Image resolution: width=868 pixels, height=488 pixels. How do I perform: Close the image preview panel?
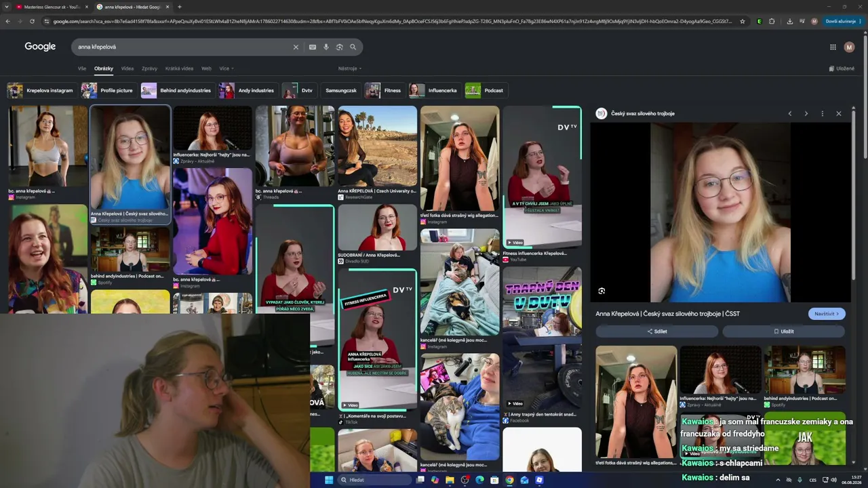[838, 113]
